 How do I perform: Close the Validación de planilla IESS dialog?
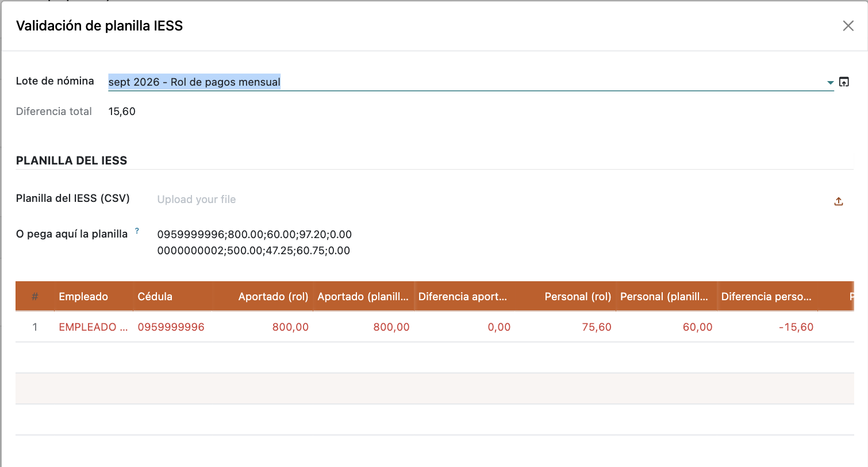point(848,26)
